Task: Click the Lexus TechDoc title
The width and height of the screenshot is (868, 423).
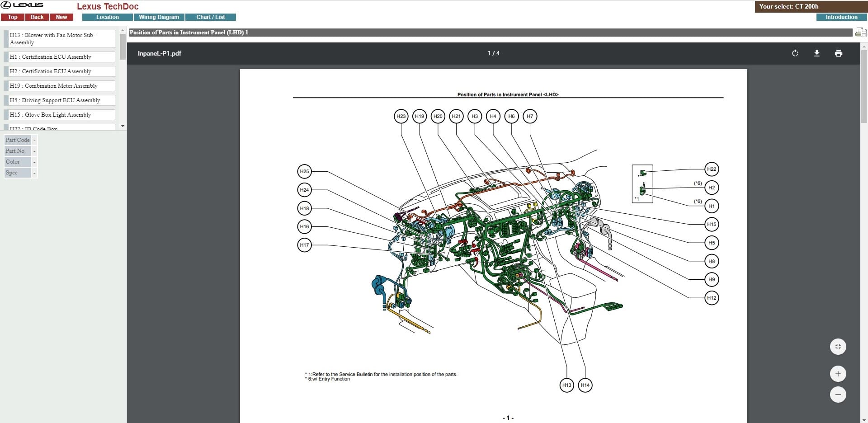Action: point(108,6)
